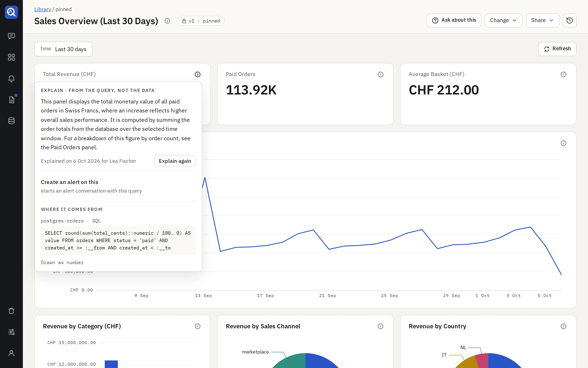
Task: Click the Total Revenue (CHF) panel title
Action: pos(69,74)
